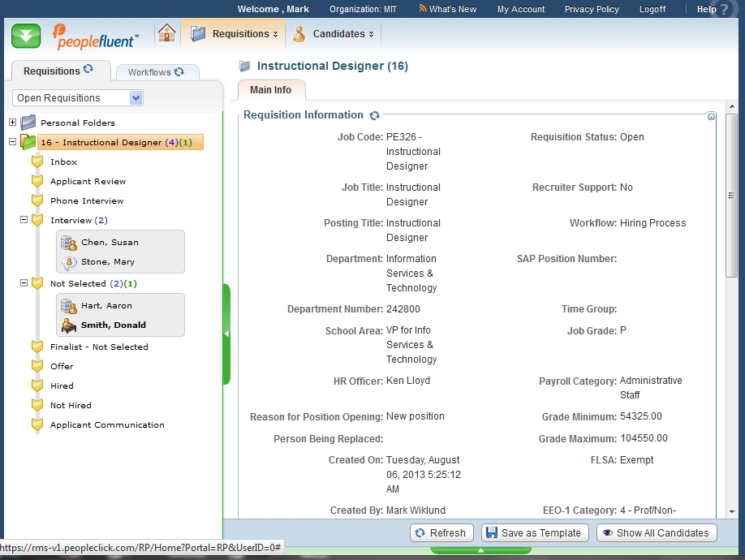Go to the Home house icon
Screen dimensions: 745x560
[x=167, y=33]
